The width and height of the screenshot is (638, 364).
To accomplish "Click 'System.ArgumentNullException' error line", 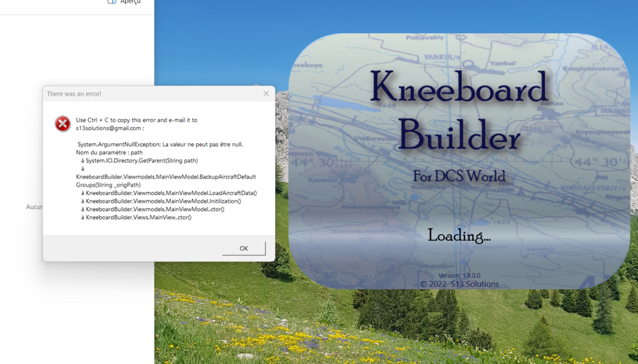I will [x=160, y=144].
